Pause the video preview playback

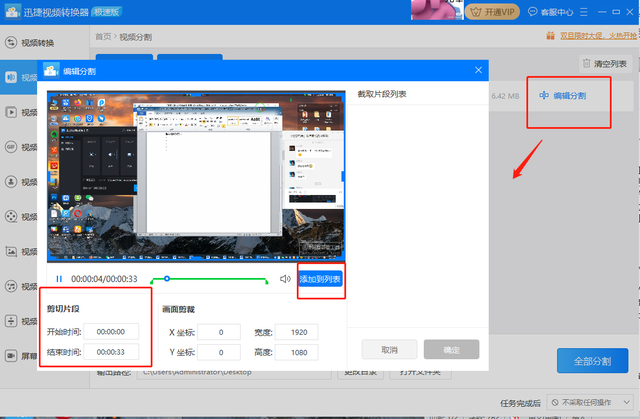pyautogui.click(x=59, y=279)
